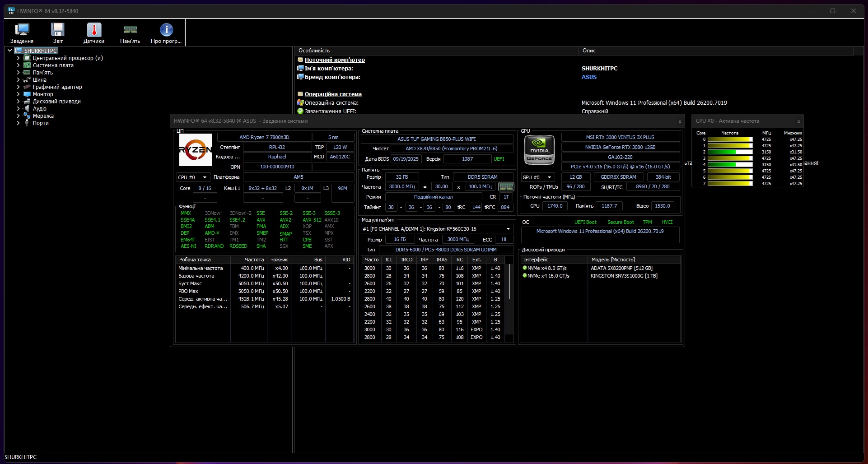
Task: Collapse the SHURKHITPC root node
Action: 9,51
